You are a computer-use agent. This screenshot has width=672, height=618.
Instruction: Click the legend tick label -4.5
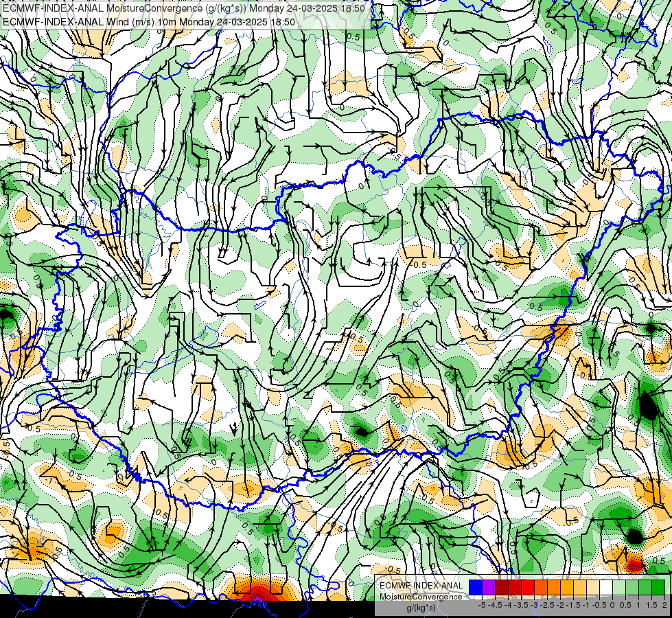coord(496,605)
